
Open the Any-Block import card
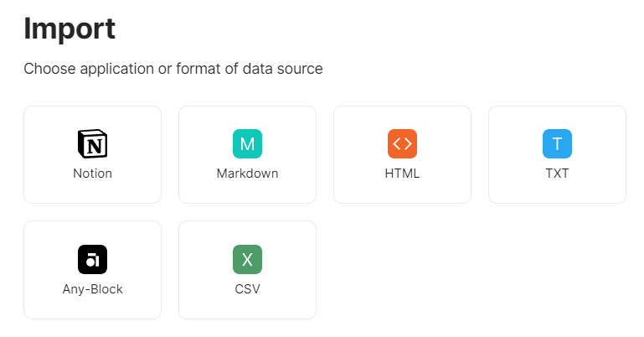coord(92,305)
